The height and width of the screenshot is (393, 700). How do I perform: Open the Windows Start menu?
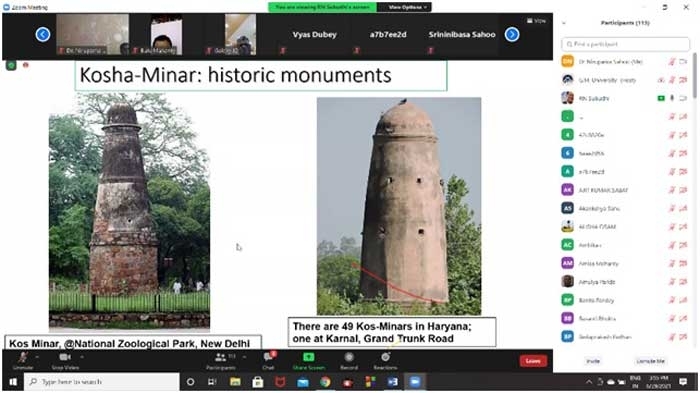[x=12, y=382]
